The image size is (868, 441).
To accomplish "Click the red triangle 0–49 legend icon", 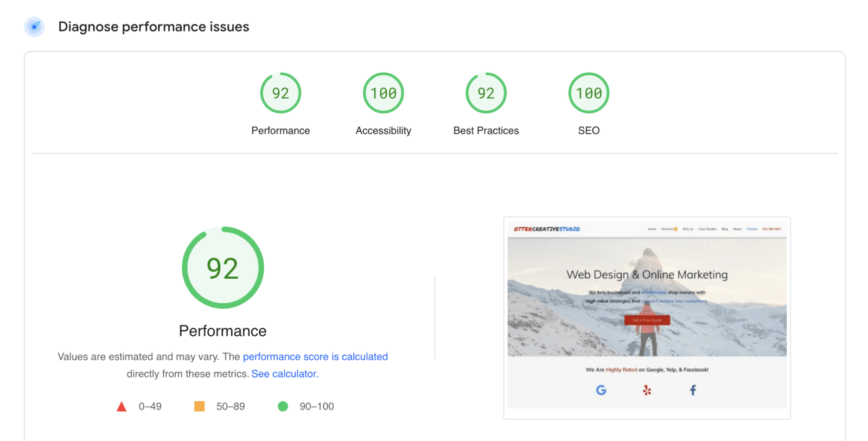I will tap(122, 406).
